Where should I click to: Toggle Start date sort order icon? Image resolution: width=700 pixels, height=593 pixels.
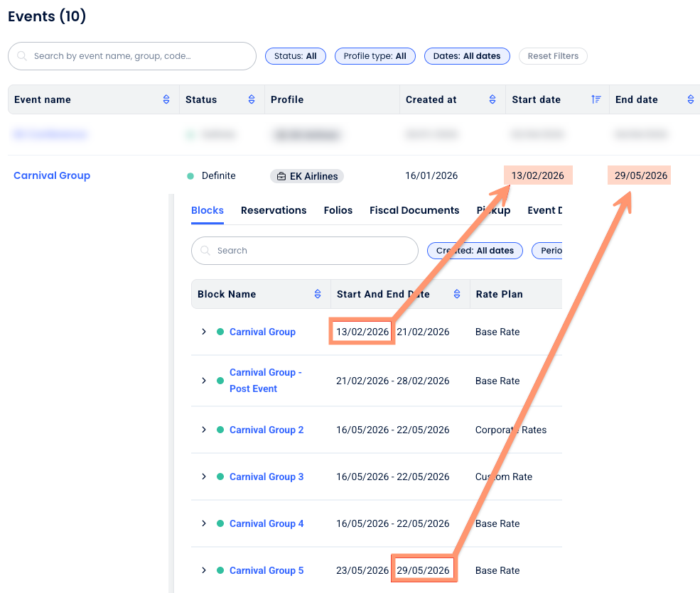(596, 100)
